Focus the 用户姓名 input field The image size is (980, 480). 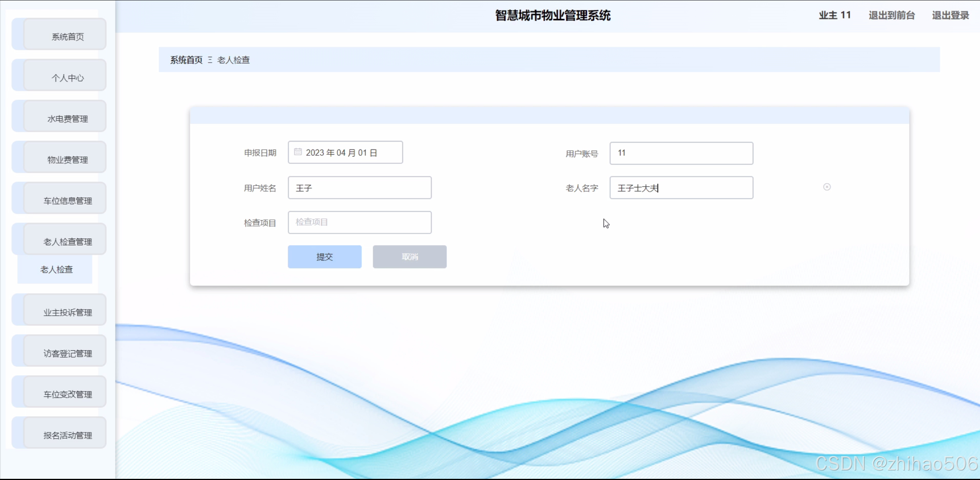[x=359, y=188]
